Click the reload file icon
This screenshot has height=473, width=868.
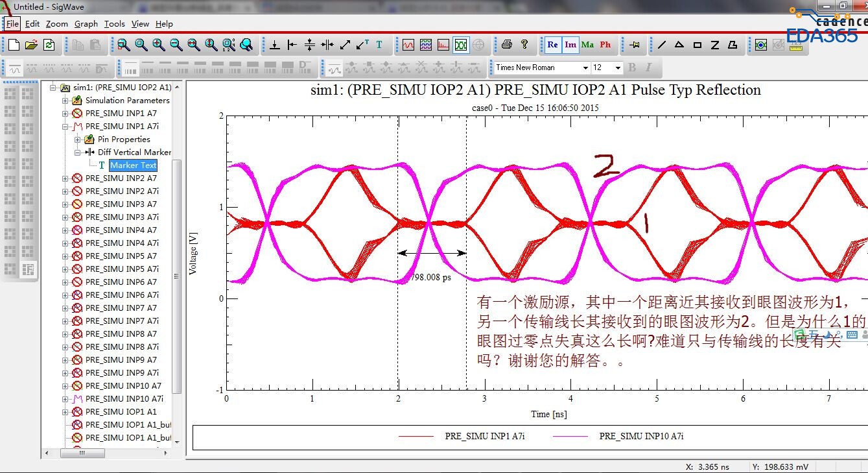tap(49, 45)
